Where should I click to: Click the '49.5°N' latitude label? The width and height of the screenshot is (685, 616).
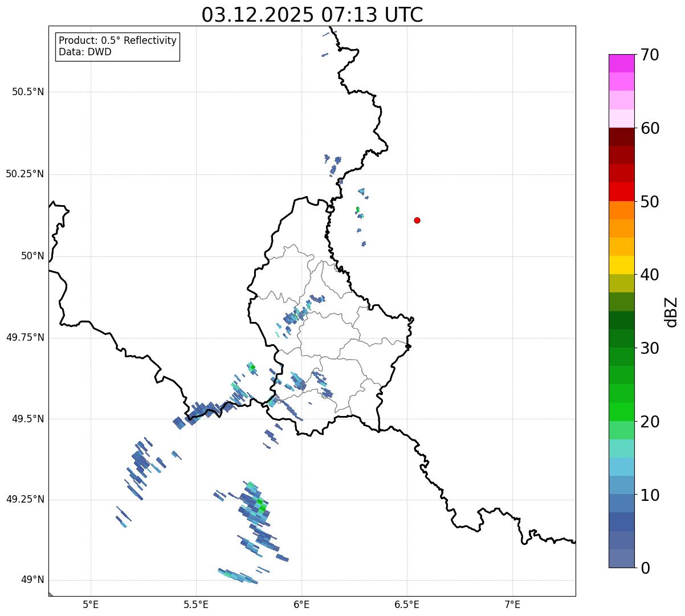[28, 419]
